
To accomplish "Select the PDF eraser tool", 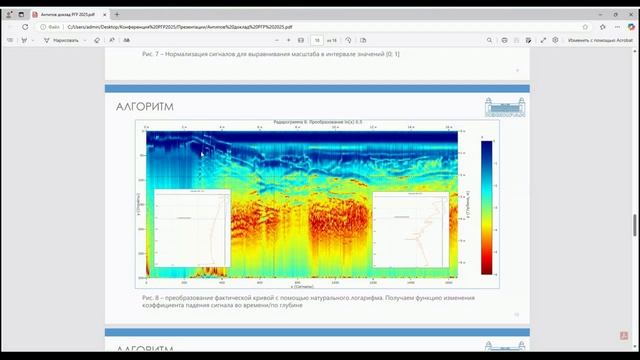I will point(97,40).
